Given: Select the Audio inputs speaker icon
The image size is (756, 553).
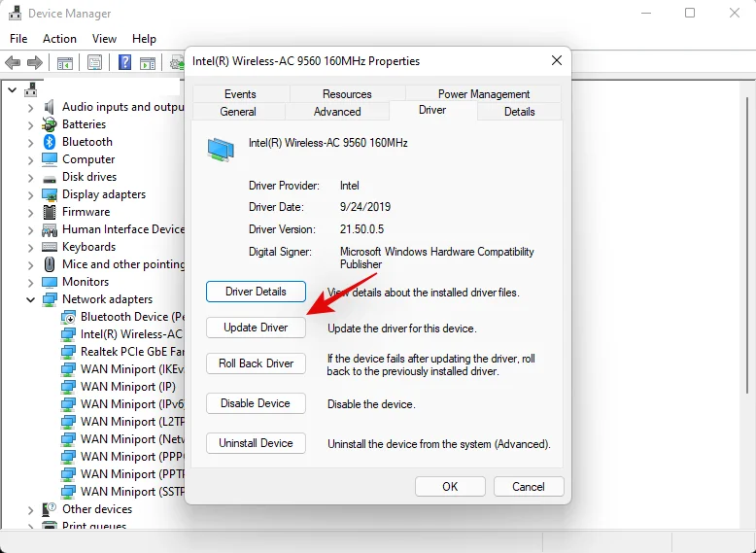Looking at the screenshot, I should [49, 107].
